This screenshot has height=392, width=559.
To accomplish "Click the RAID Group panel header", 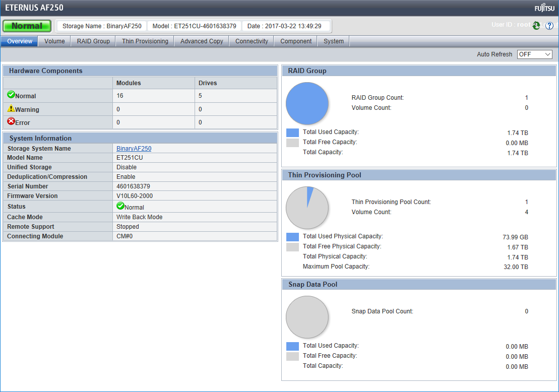I will click(x=419, y=71).
